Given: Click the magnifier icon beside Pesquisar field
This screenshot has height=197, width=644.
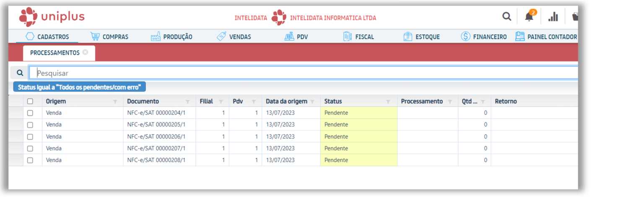Looking at the screenshot, I should click(x=20, y=73).
